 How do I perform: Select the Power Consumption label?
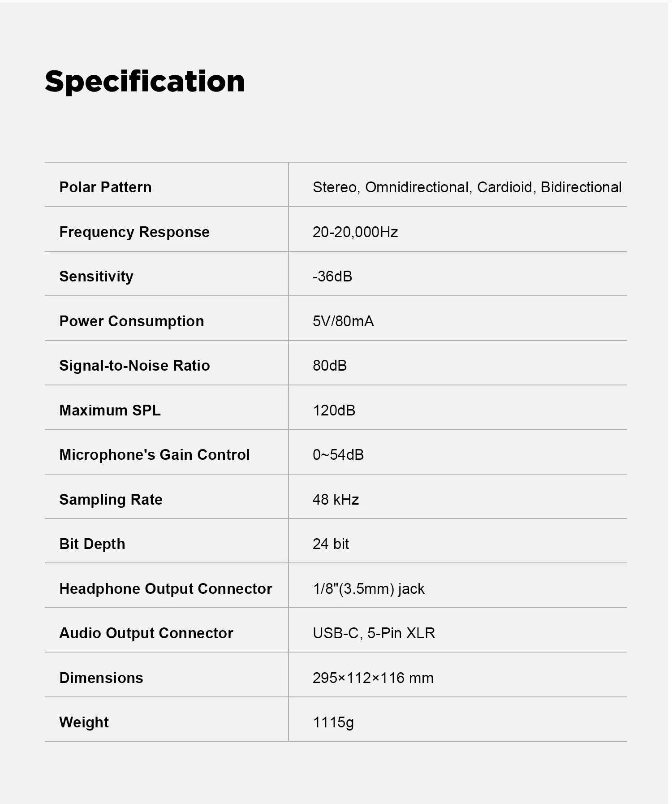click(132, 321)
